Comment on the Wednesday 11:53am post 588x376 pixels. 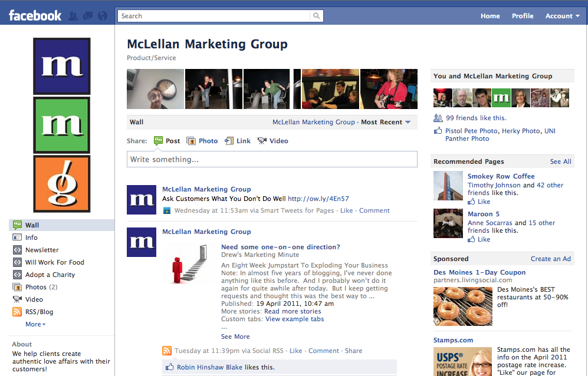(375, 210)
